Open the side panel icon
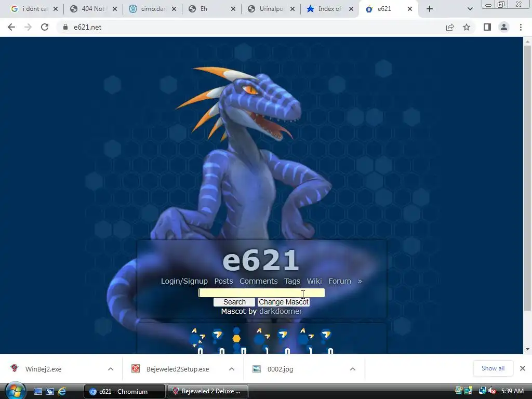 487,27
